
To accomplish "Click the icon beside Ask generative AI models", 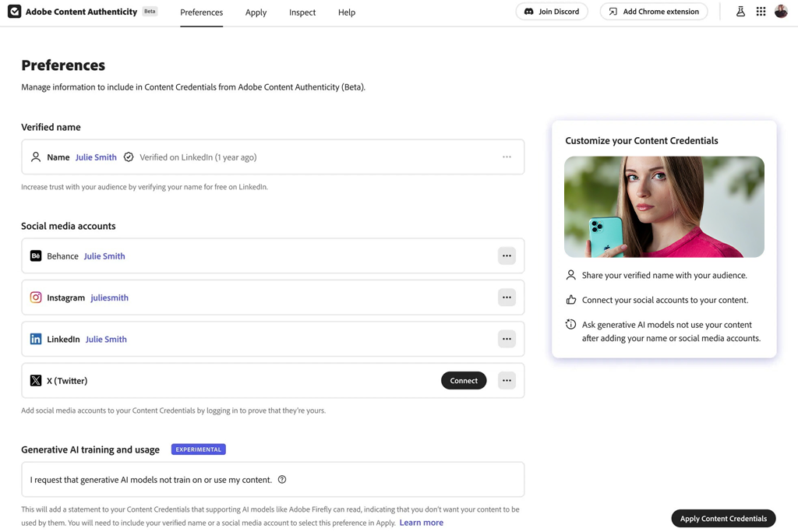I will (x=570, y=324).
